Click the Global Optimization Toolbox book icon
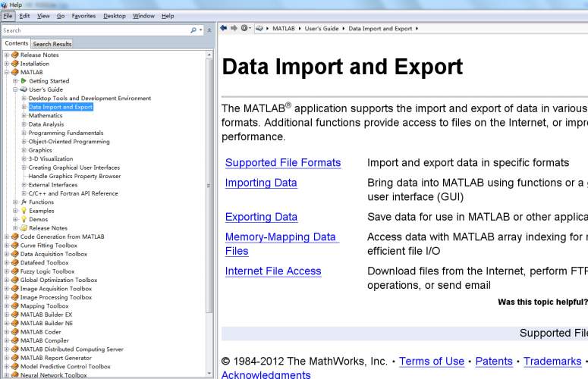The height and width of the screenshot is (379, 588). pos(15,280)
